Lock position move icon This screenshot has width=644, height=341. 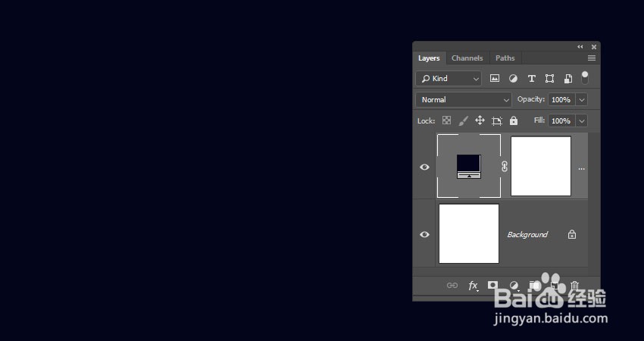(x=480, y=120)
